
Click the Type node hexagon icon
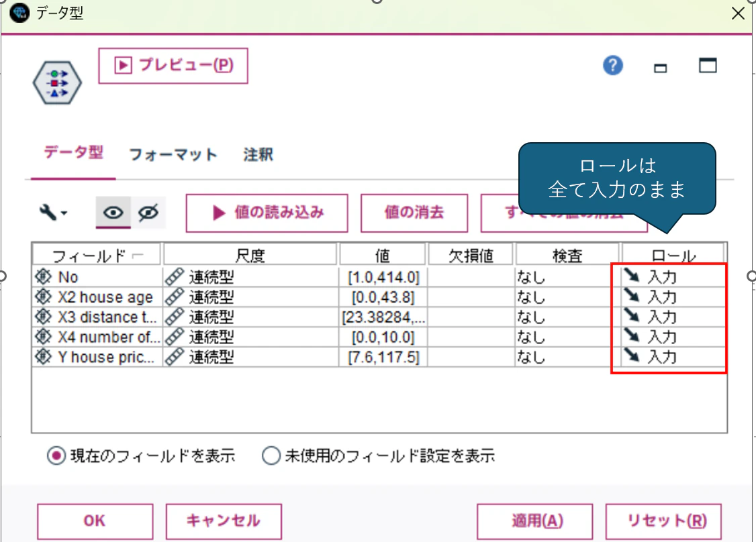coord(57,83)
